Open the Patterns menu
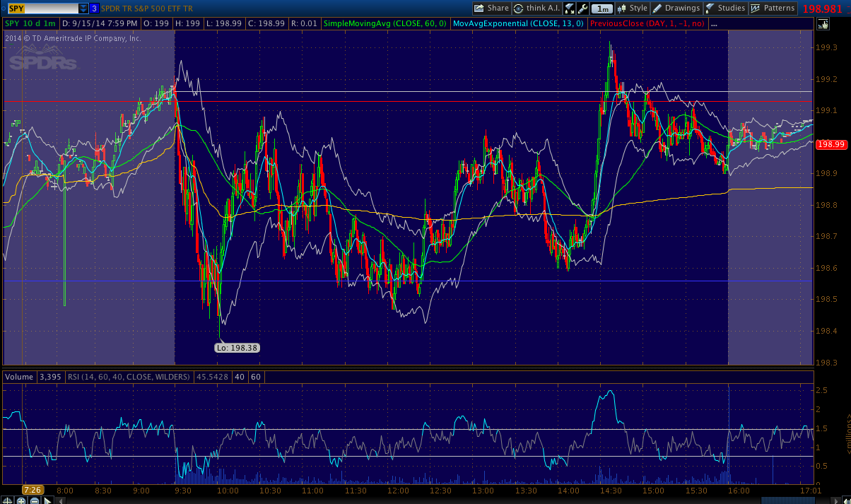This screenshot has width=851, height=504. tap(773, 8)
